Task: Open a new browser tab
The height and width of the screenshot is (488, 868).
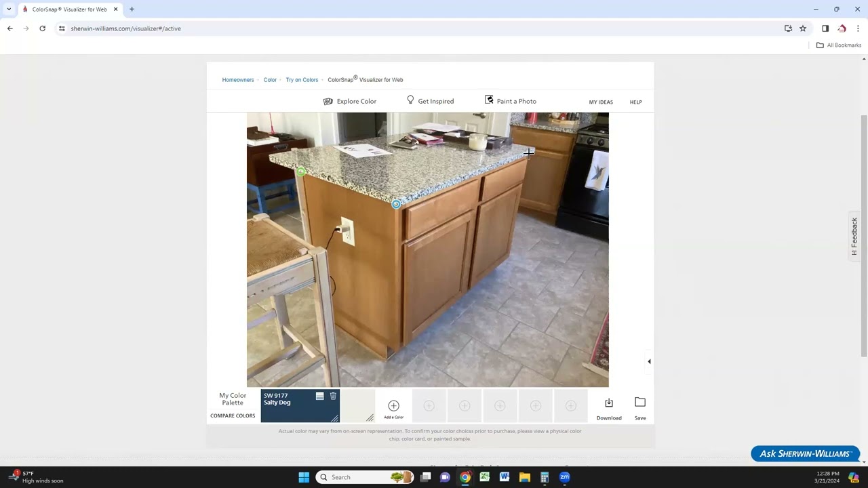Action: pyautogui.click(x=132, y=9)
